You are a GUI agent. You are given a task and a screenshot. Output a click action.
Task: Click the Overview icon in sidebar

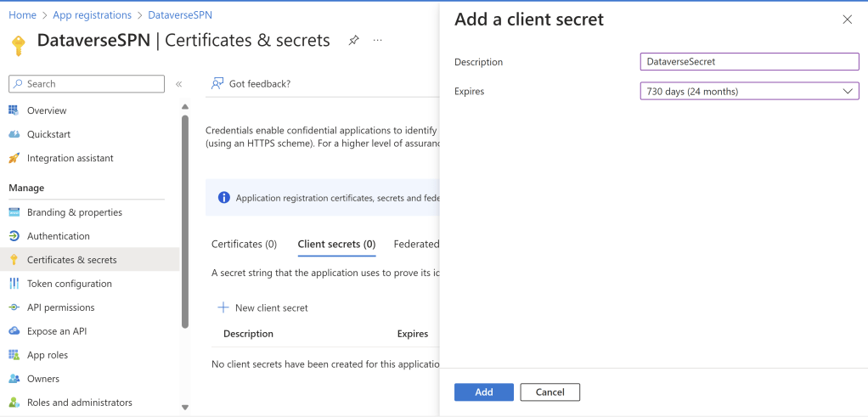click(14, 110)
